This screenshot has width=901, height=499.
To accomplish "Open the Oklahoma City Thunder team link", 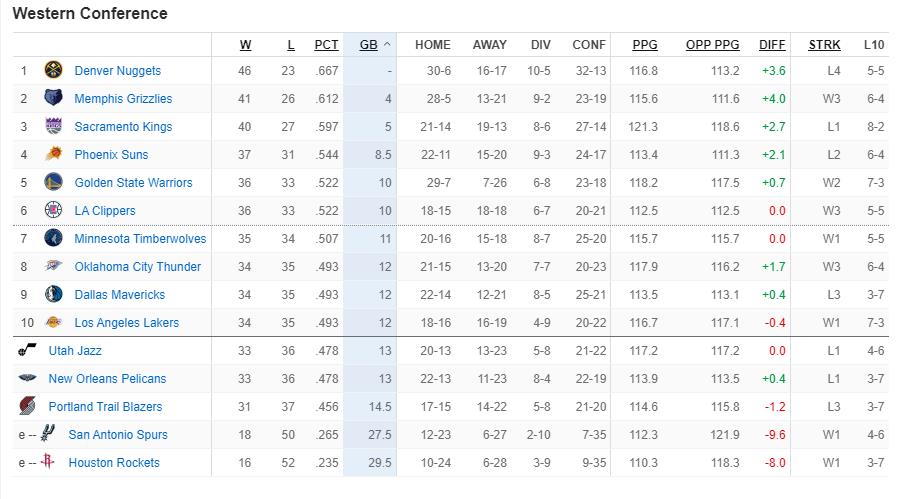I will 137,267.
